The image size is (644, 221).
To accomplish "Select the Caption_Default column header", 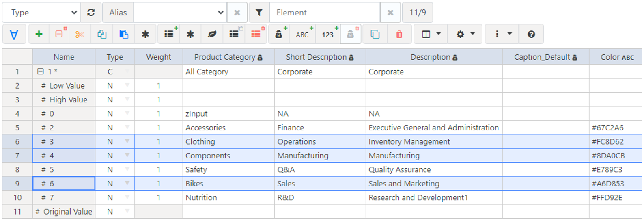I will tap(546, 57).
